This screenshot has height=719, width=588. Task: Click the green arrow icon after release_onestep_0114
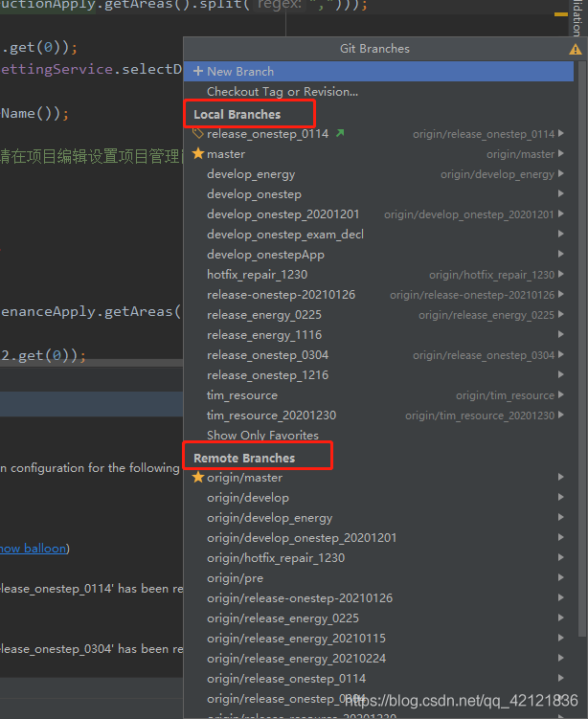point(340,133)
